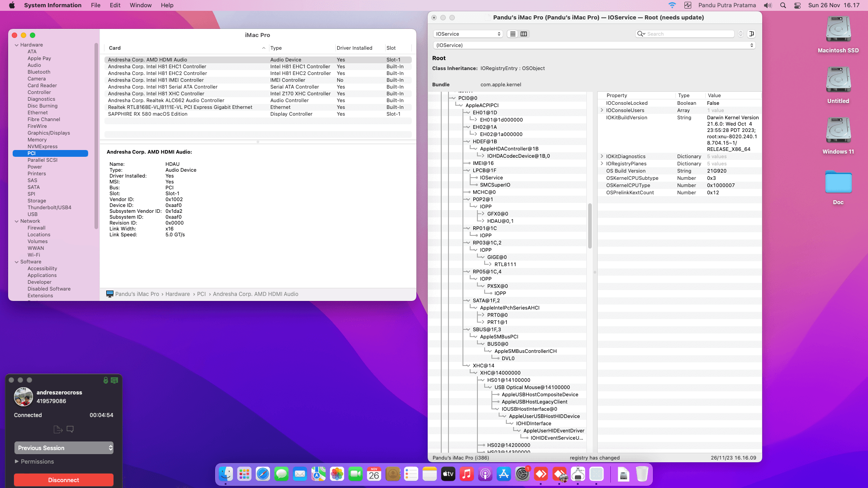The image size is (868, 488).
Task: Toggle the IORegistryExplorer sidebar panel button
Action: (751, 34)
